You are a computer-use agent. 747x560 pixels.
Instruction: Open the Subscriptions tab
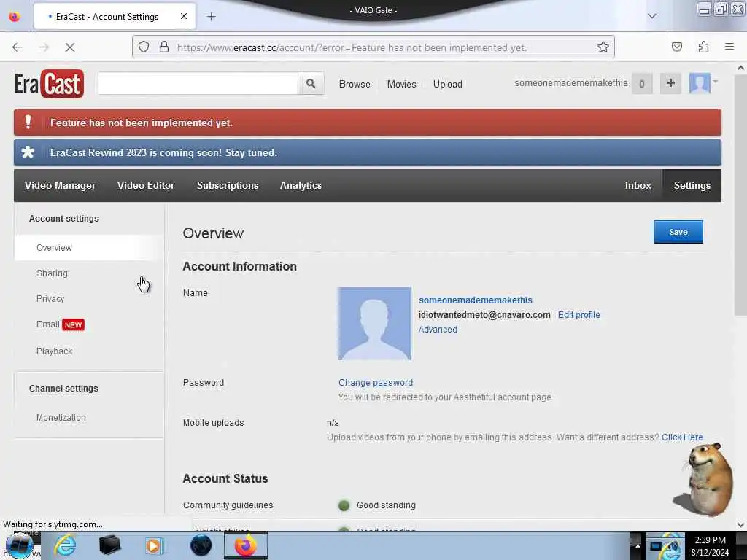pos(228,186)
